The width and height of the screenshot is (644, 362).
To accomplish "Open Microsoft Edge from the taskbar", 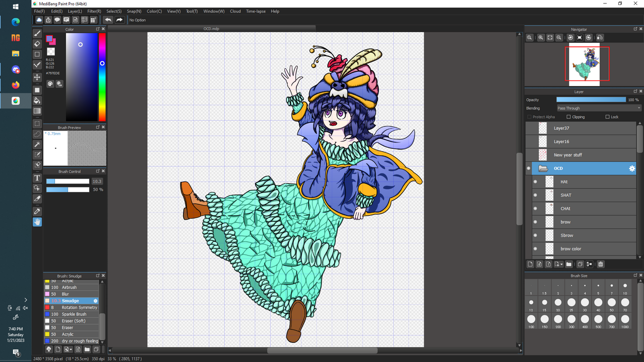I will 16,22.
